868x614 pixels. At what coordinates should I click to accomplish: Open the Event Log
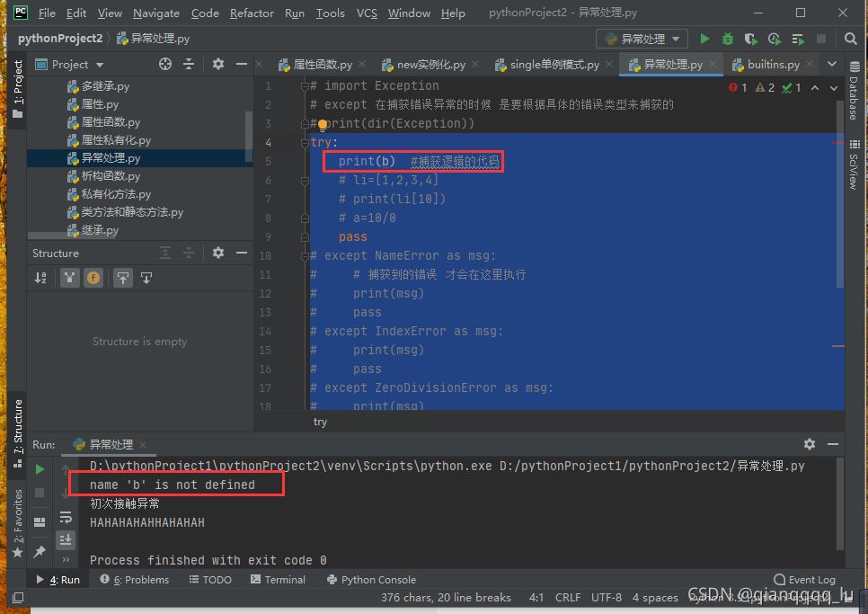804,580
